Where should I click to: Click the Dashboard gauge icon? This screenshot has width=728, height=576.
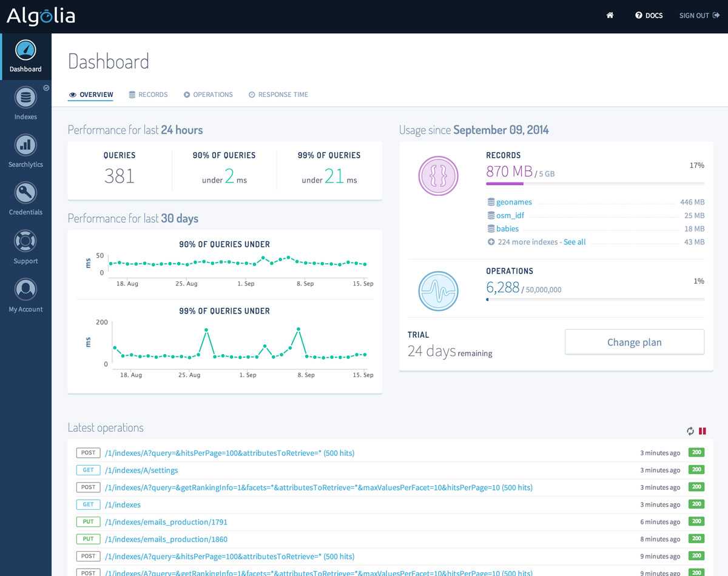[x=25, y=50]
